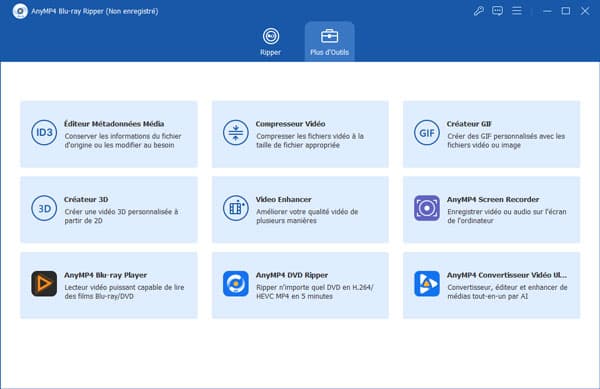
Task: Open the AnyMP4 Convertisseur Vidéo icon
Action: (427, 283)
